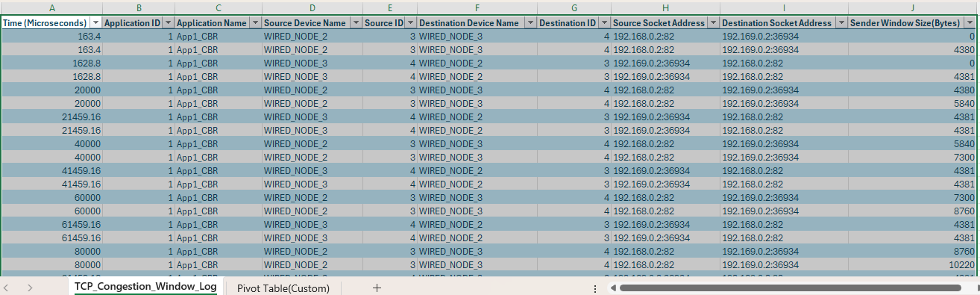This screenshot has height=295, width=980.
Task: Select sender window 4380 in a 163.4 row
Action: [913, 49]
